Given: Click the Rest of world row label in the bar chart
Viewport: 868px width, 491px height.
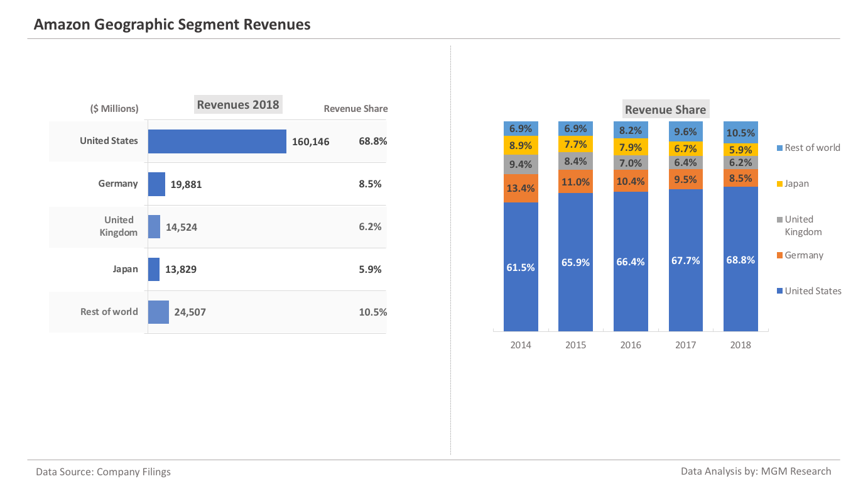Looking at the screenshot, I should click(x=109, y=312).
